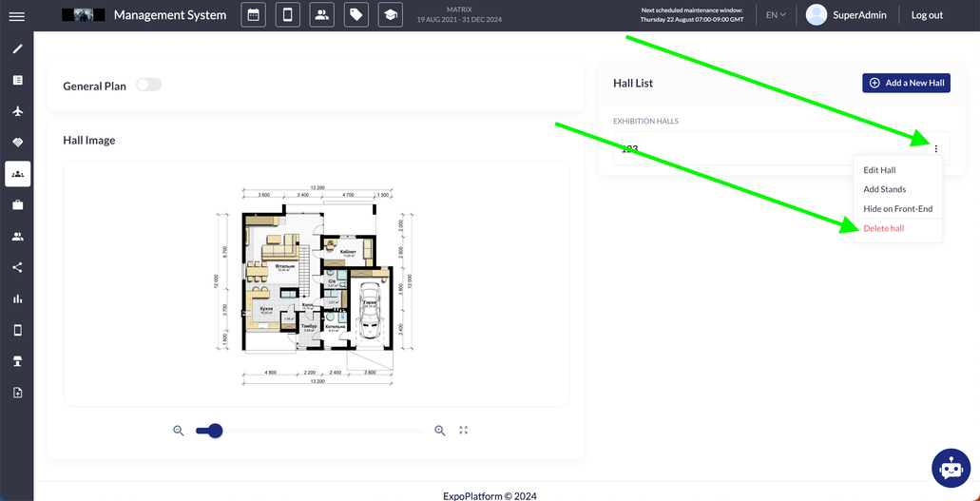Toggle the General Plan switch

(x=148, y=85)
